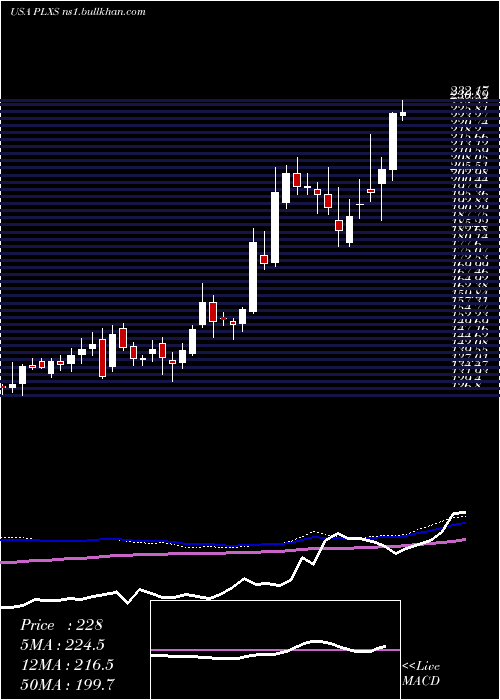Open the MACD inset chart thumbnail

pos(275,650)
